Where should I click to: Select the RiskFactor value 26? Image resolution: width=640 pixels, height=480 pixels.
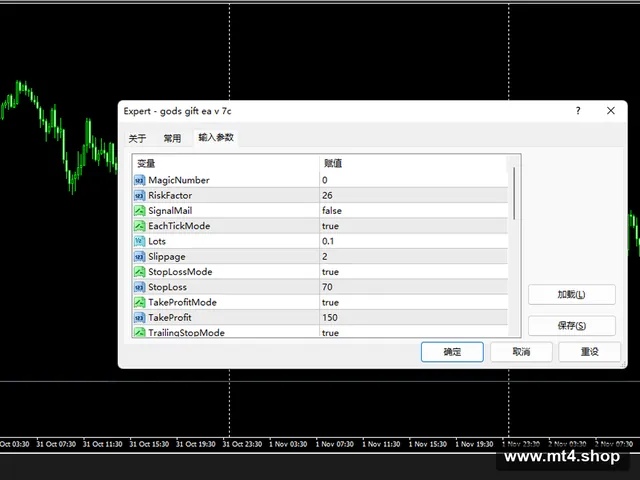pos(327,196)
